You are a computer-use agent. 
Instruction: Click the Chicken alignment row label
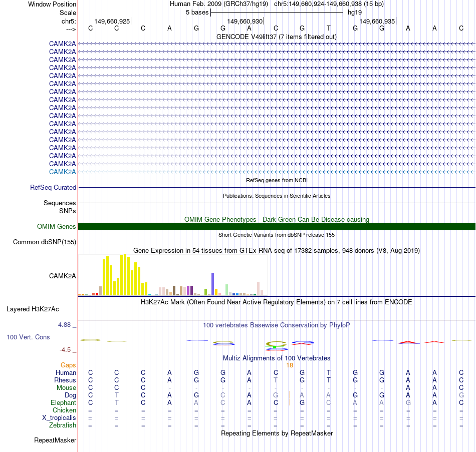point(64,410)
